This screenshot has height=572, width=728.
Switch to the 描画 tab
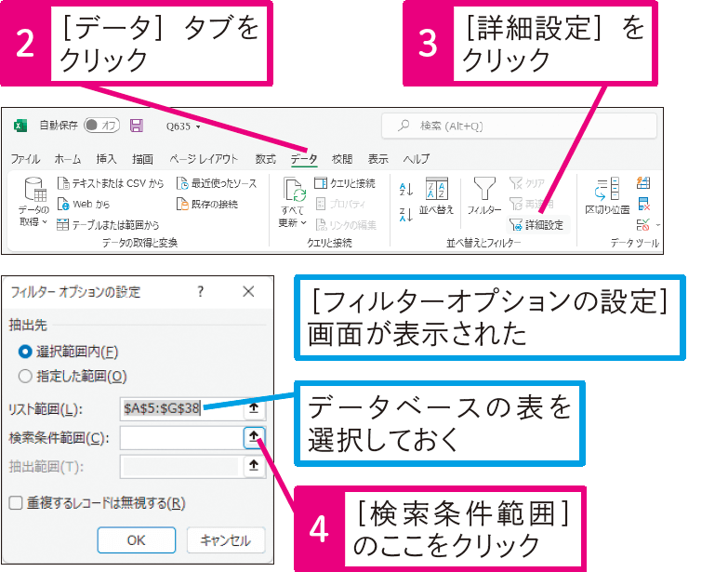click(x=142, y=159)
